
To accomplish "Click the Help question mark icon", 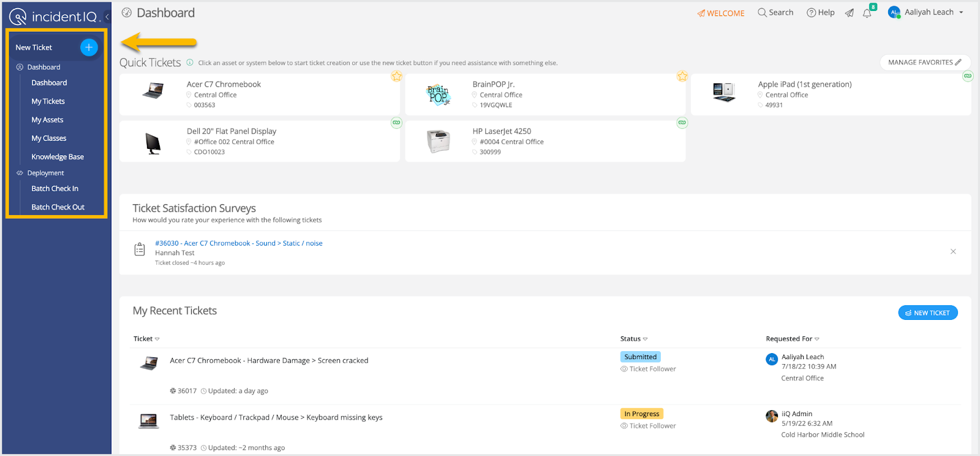I will 812,12.
